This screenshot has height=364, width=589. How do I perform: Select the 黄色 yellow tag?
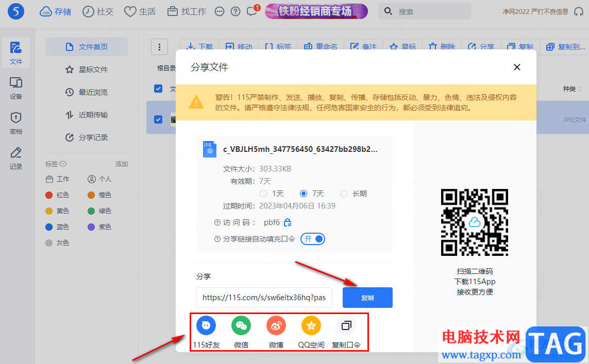(x=58, y=211)
